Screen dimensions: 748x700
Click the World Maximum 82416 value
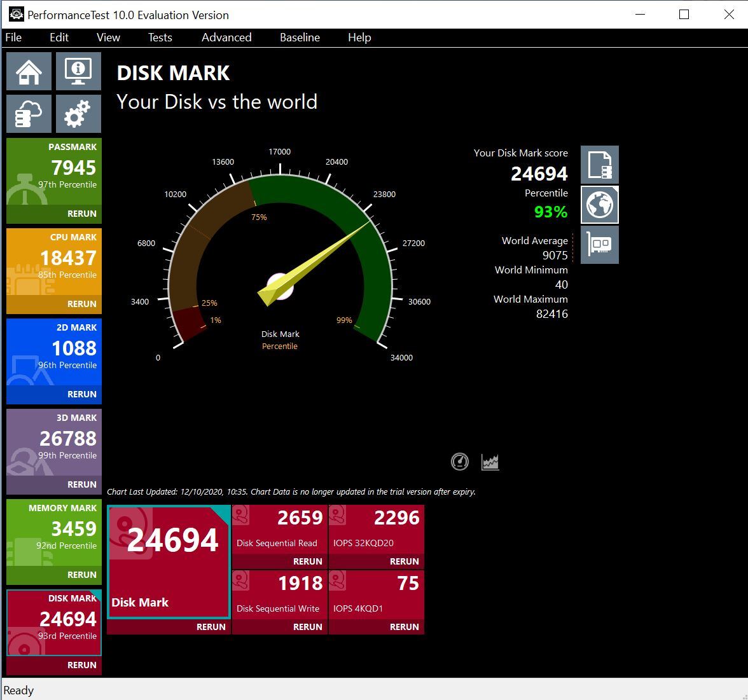tap(552, 314)
